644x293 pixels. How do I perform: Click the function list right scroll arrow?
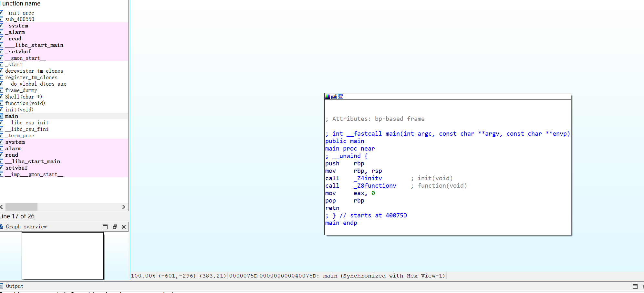tap(124, 207)
